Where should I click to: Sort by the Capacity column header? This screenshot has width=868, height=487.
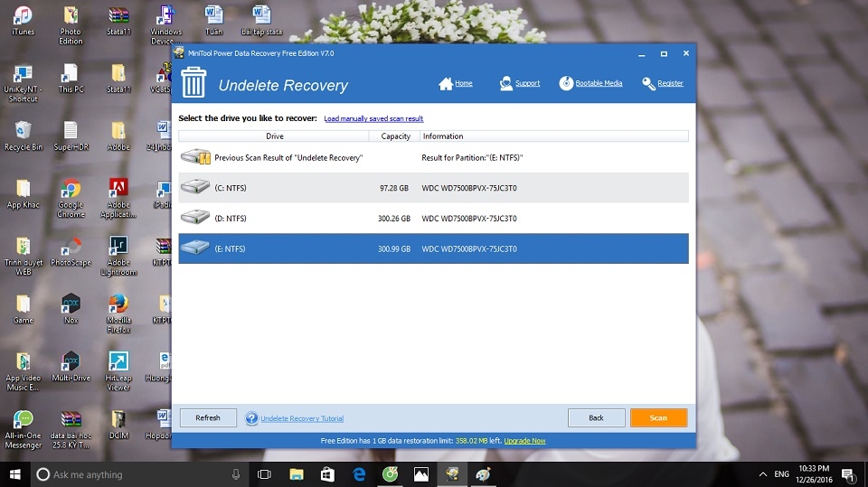(395, 136)
